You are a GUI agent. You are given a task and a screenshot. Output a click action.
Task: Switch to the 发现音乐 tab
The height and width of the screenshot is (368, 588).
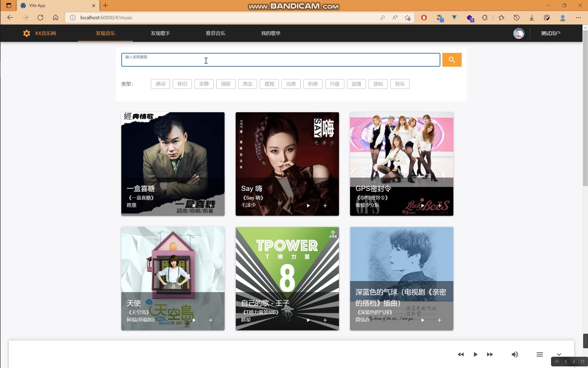(105, 33)
